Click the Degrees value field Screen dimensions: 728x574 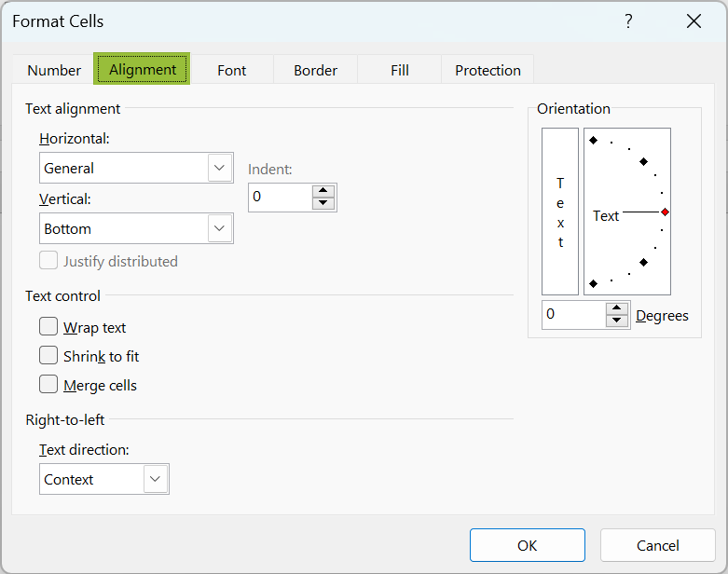[574, 315]
